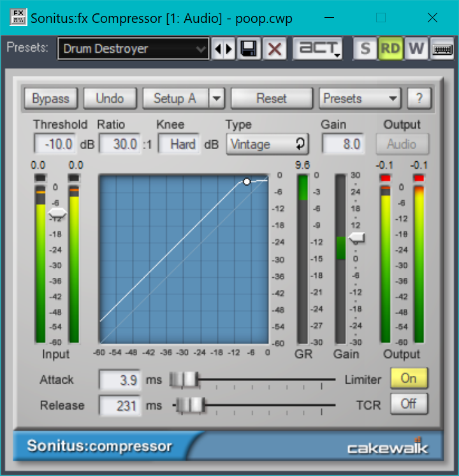Image resolution: width=459 pixels, height=476 pixels.
Task: Go to previous preset with left arrow
Action: pyautogui.click(x=217, y=48)
